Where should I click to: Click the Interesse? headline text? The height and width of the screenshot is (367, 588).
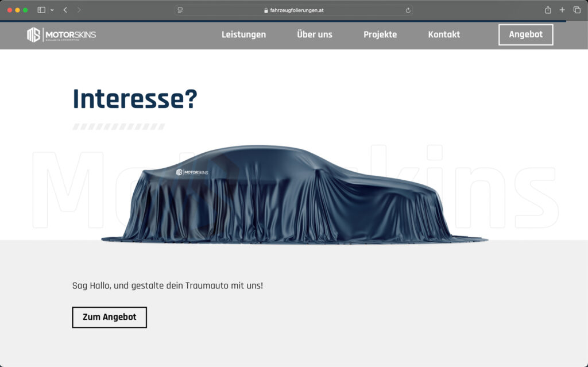[x=134, y=99]
